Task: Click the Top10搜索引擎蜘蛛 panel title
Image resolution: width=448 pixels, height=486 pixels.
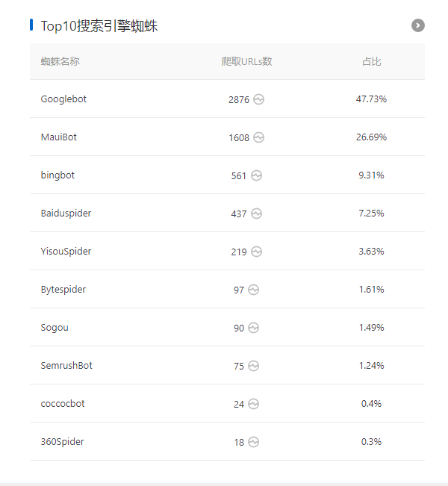Action: (99, 26)
